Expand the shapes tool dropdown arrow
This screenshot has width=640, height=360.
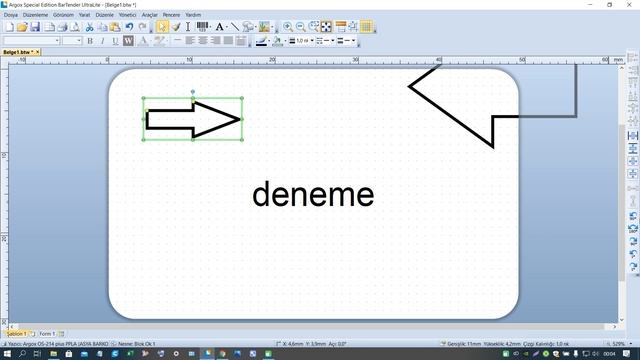pyautogui.click(x=255, y=27)
